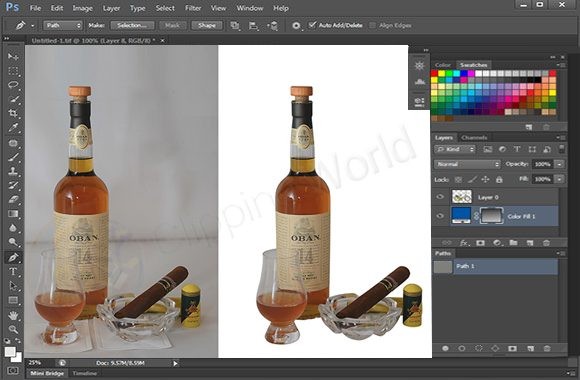
Task: Create a new layer group
Action: [x=513, y=243]
